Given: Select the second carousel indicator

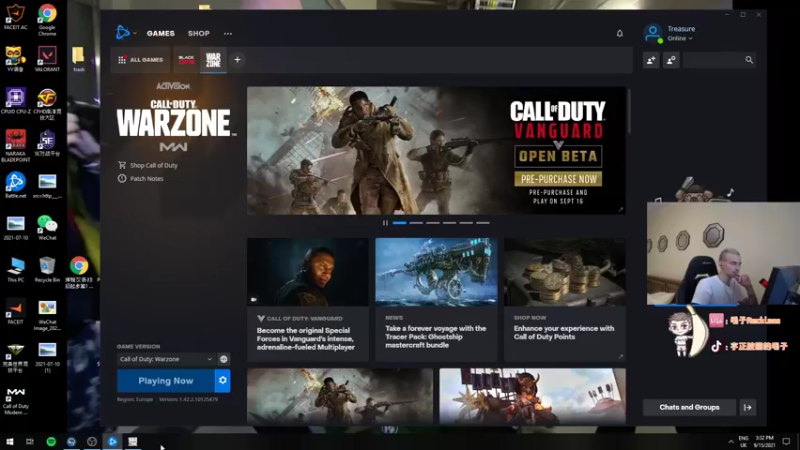Looking at the screenshot, I should click(x=416, y=223).
